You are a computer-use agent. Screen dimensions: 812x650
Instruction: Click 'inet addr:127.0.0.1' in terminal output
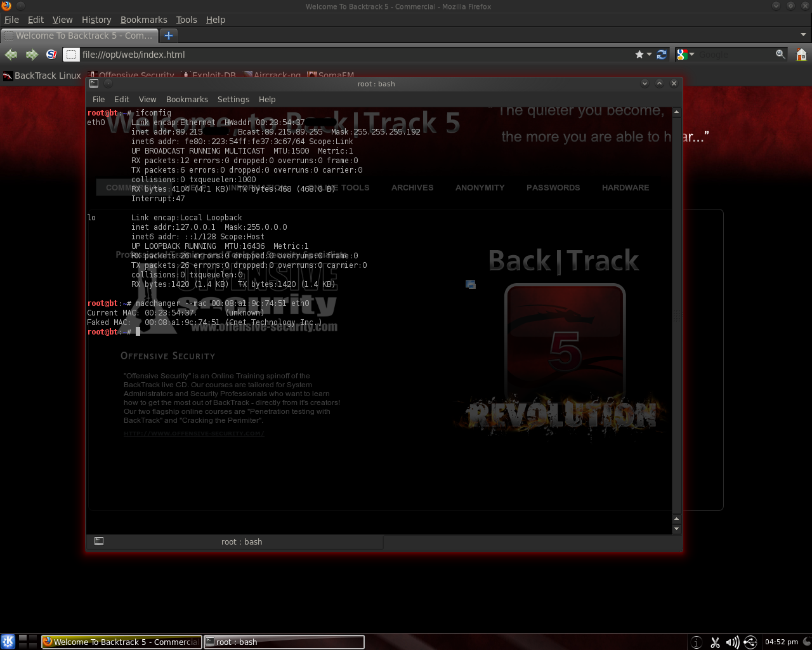173,227
